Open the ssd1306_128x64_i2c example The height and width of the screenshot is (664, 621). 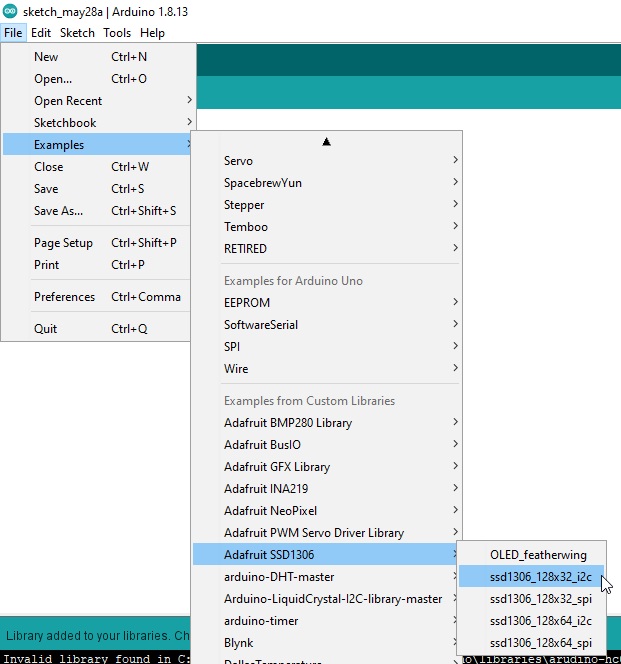point(532,621)
